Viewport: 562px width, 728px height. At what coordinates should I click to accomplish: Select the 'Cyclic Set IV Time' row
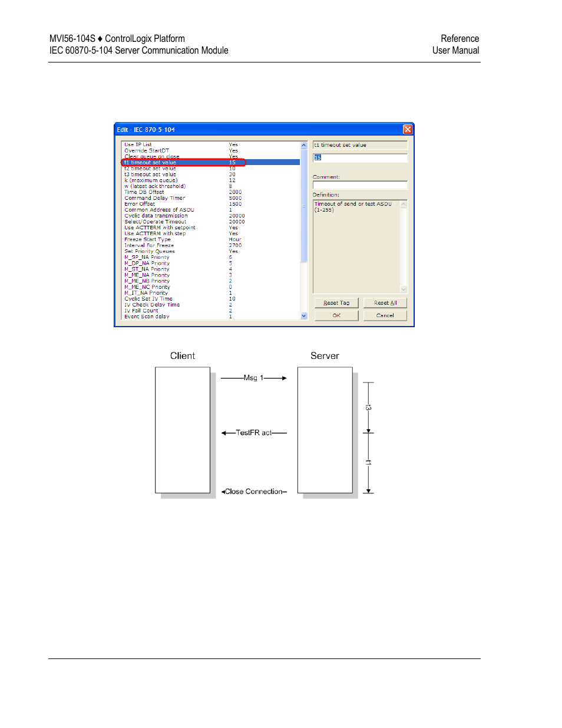point(211,299)
